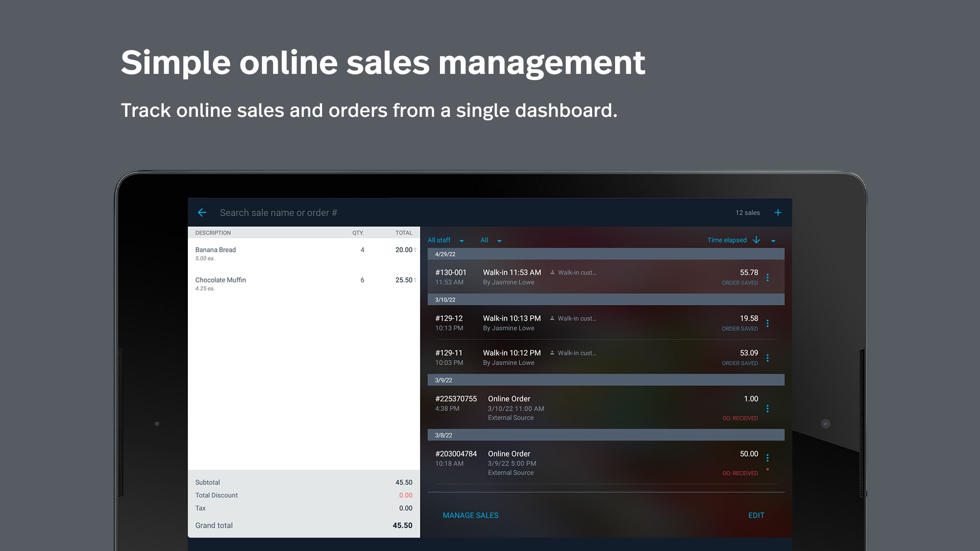Open options menu for order #130-001
This screenshot has height=551, width=980.
coord(767,278)
